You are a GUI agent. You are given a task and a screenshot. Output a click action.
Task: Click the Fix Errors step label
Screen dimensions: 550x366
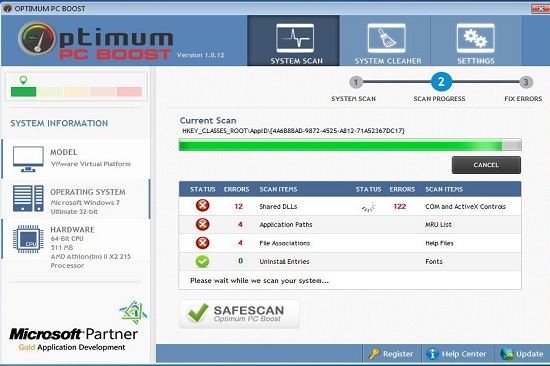[523, 99]
